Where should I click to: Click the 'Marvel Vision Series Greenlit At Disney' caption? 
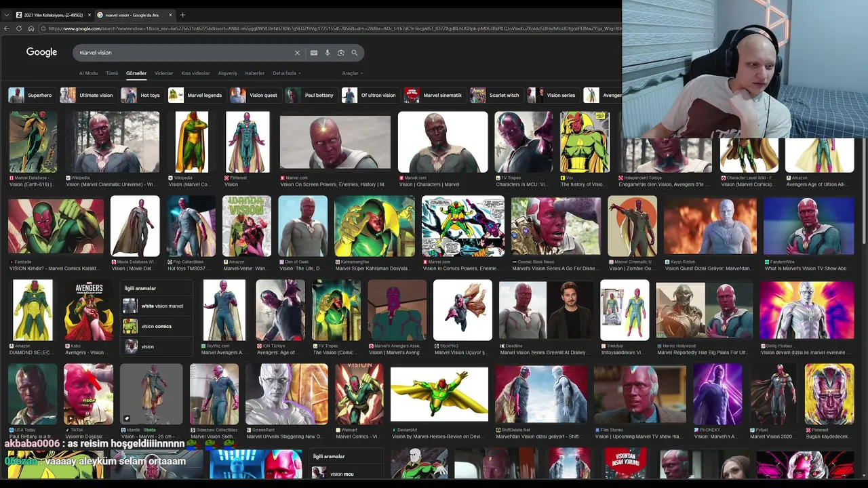[x=545, y=352]
